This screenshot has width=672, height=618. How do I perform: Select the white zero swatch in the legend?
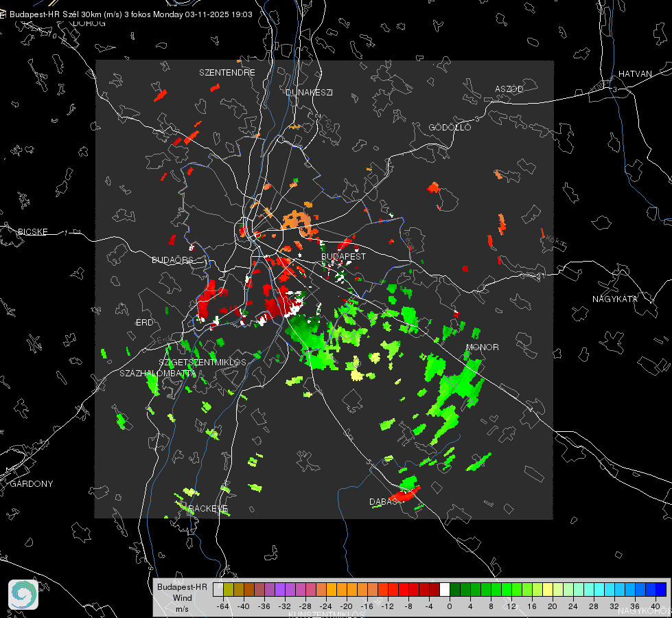pos(445,590)
